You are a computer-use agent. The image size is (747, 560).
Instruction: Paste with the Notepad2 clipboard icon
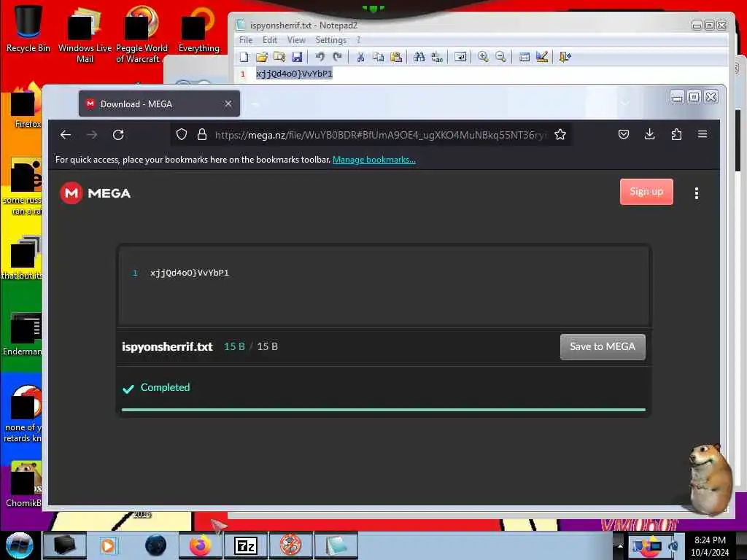point(396,57)
